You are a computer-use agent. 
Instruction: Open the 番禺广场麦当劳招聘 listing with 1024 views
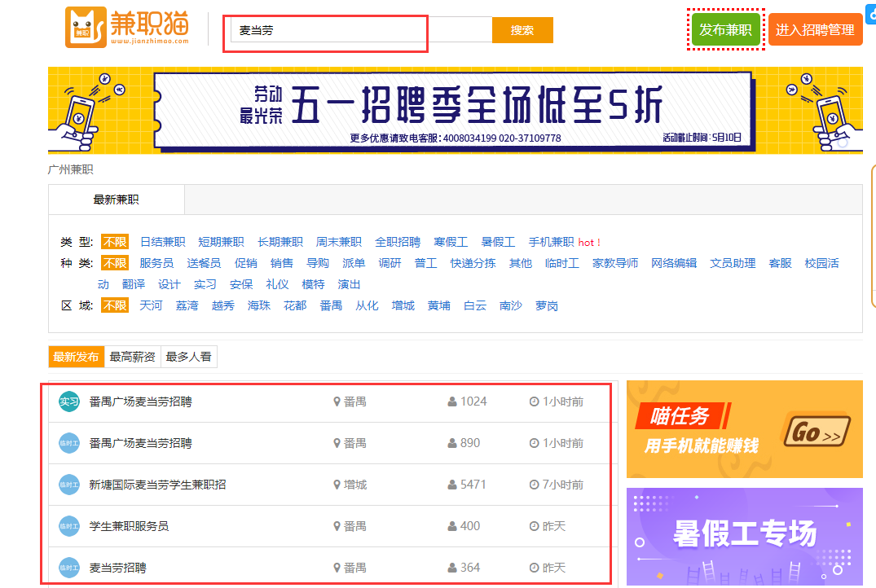[x=140, y=402]
